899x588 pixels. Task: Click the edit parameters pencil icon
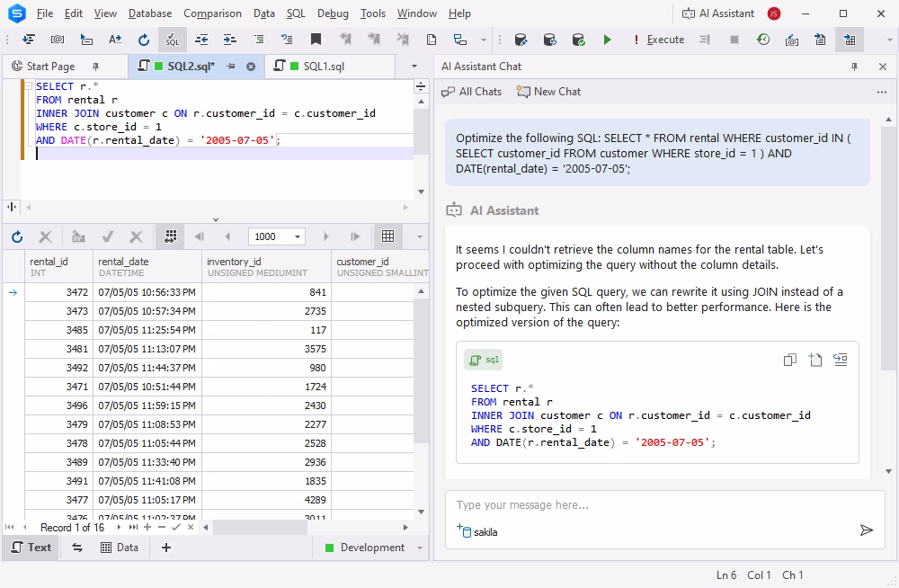(x=792, y=40)
